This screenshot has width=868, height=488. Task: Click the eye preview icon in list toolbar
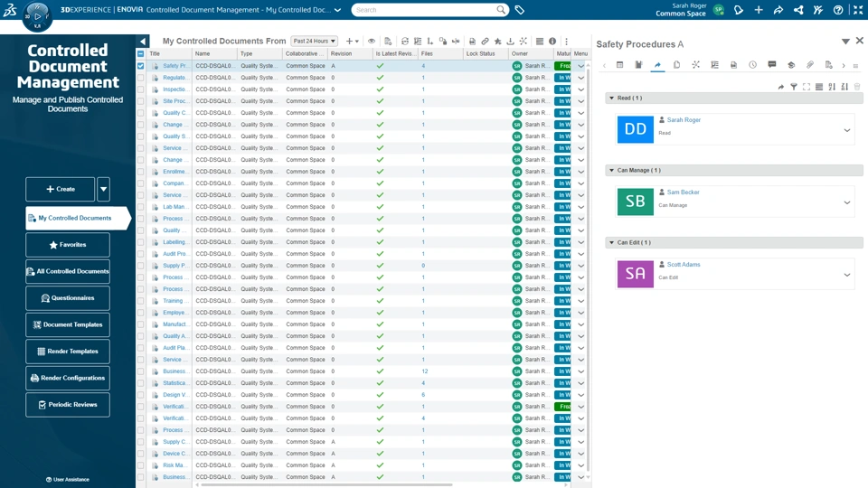(x=372, y=41)
